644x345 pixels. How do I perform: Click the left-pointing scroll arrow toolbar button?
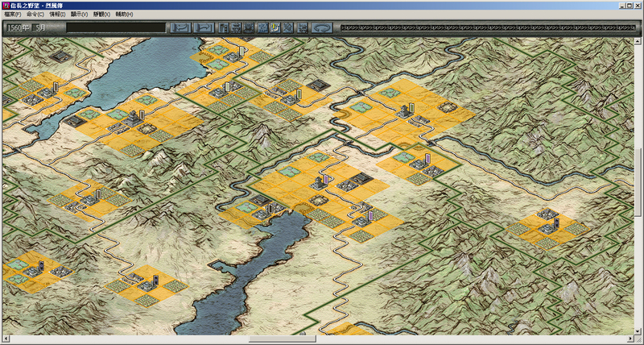[180, 27]
